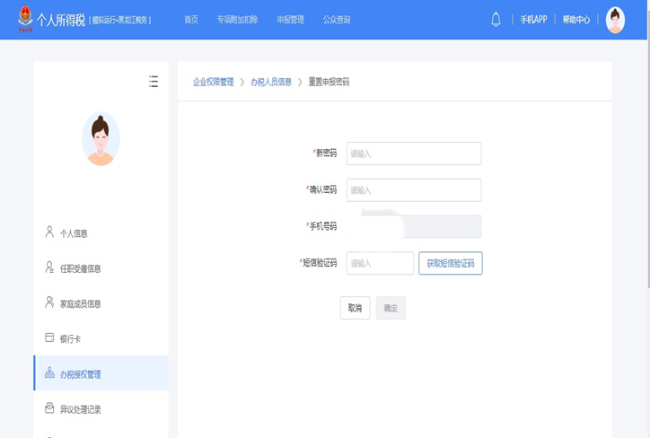Image resolution: width=650 pixels, height=438 pixels.
Task: Open the user avatar in top-right corner
Action: coord(615,19)
